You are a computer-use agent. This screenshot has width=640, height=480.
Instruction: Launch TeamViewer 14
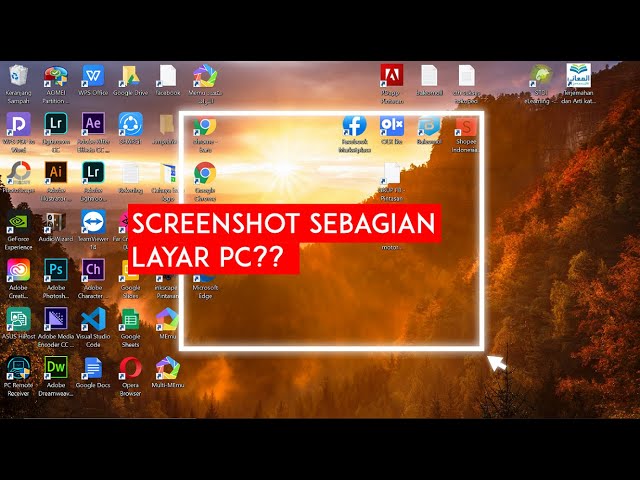[93, 222]
